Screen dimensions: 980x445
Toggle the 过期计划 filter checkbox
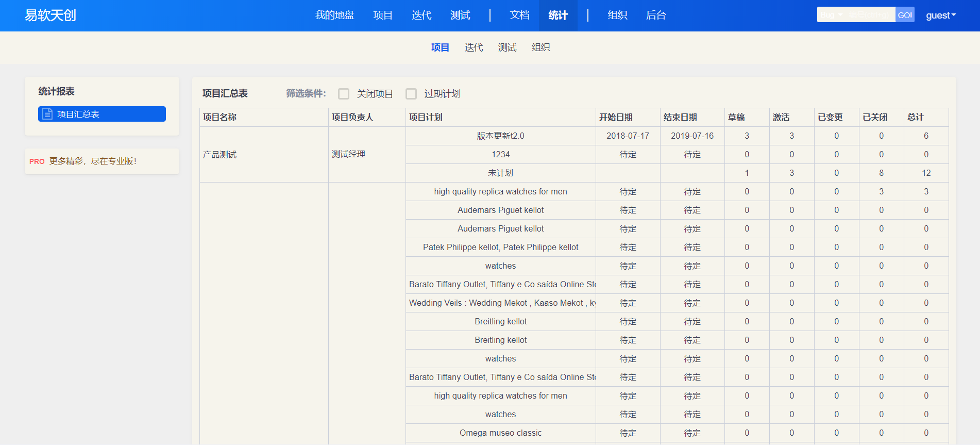[411, 94]
